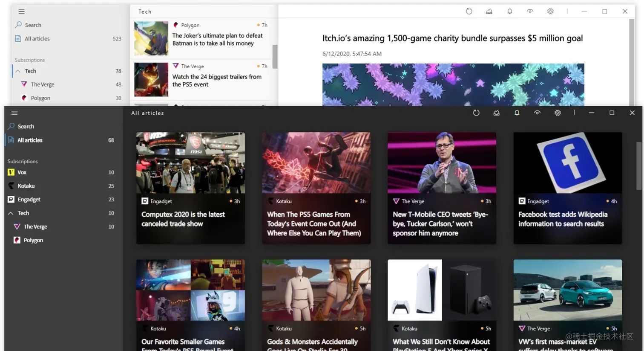Select Polygon feed in dark sidebar

(64, 240)
